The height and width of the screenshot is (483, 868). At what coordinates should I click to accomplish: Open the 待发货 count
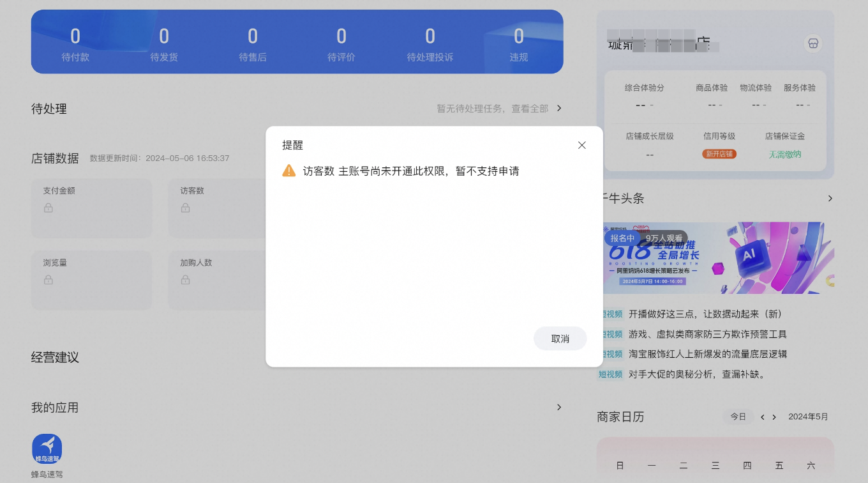pyautogui.click(x=164, y=43)
